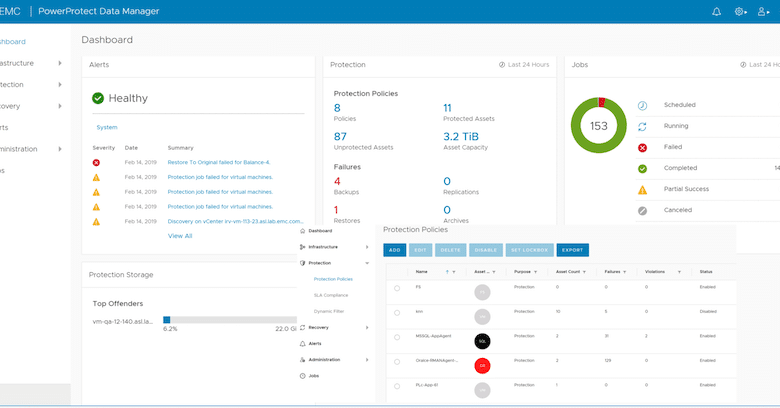
Task: Click the overlay menu Administration icon
Action: pos(302,360)
